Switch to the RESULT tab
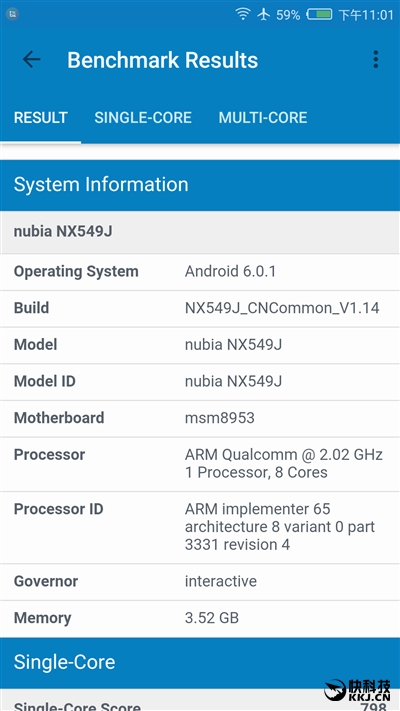400x711 pixels. coord(40,117)
